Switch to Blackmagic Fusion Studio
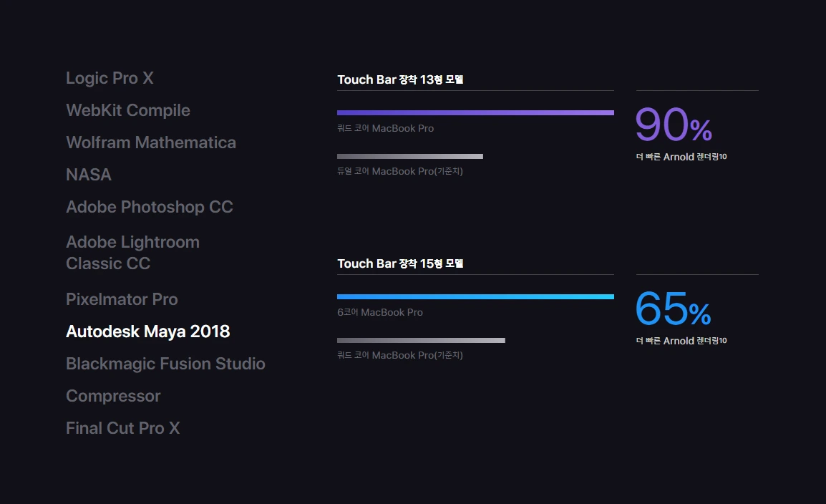This screenshot has height=504, width=826. pyautogui.click(x=165, y=364)
